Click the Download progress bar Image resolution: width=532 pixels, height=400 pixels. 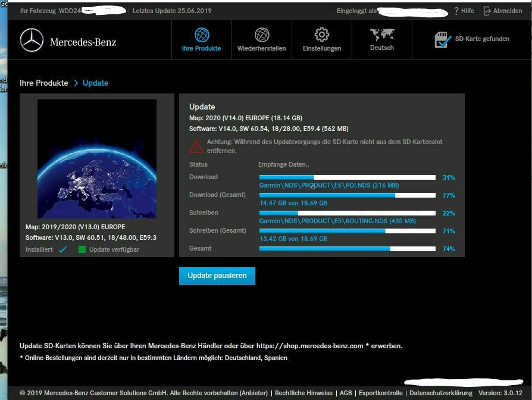348,177
